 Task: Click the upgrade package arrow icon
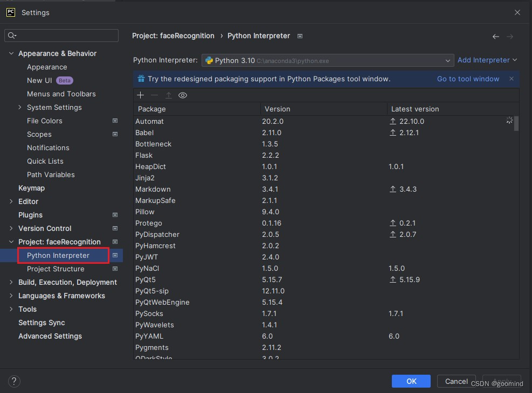(168, 95)
